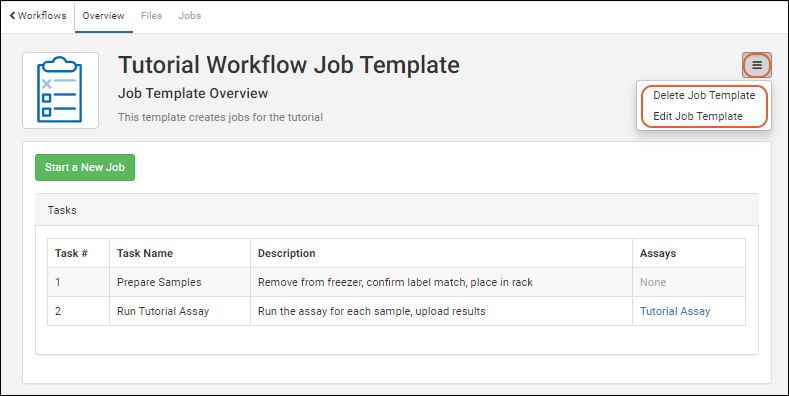Image resolution: width=789 pixels, height=396 pixels.
Task: Open the Tutorial Assay link
Action: point(675,311)
